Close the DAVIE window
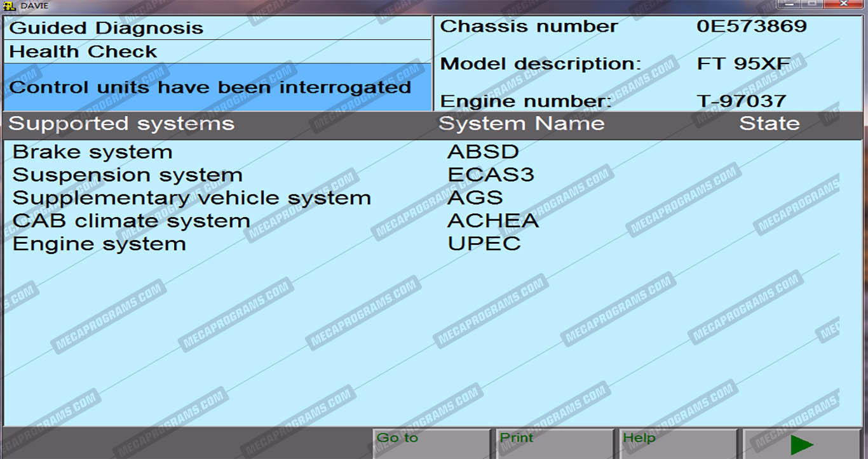868x459 pixels. pos(843,4)
